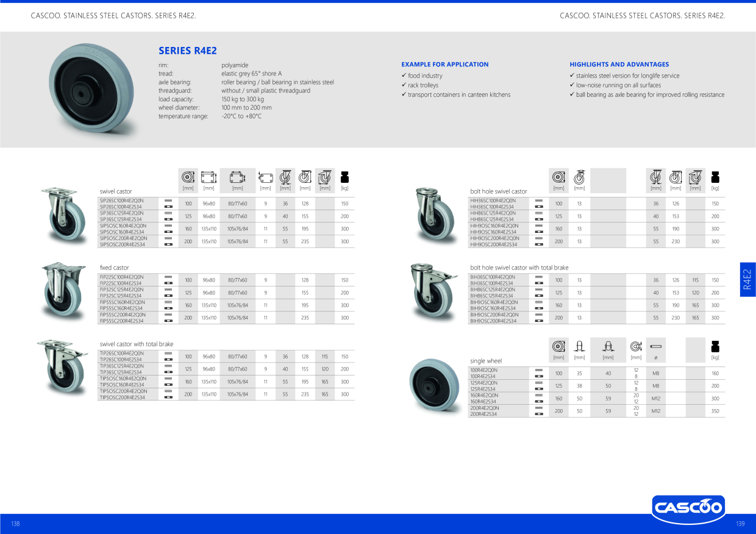Click the hub length icon above the single wheel table
The height and width of the screenshot is (534, 756).
pos(608,347)
